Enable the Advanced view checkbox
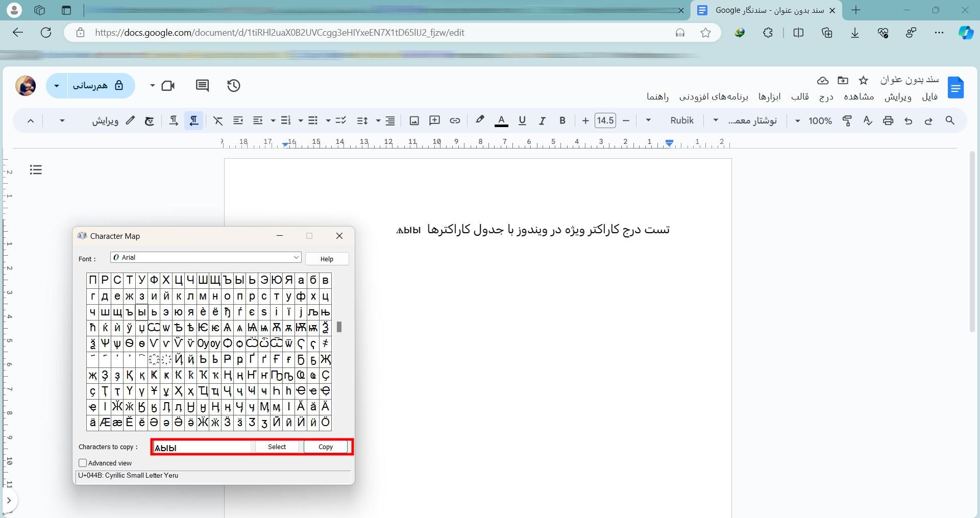Screen dimensions: 980x518 coord(83,463)
